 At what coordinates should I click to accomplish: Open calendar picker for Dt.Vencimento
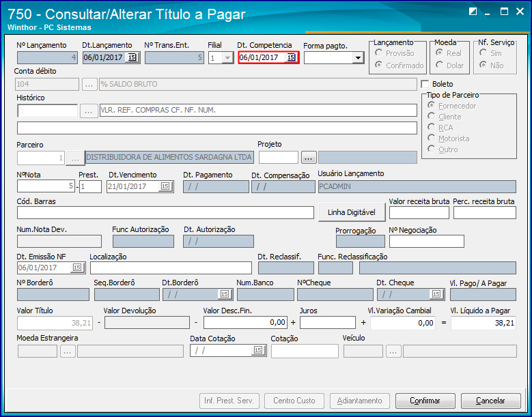click(165, 186)
